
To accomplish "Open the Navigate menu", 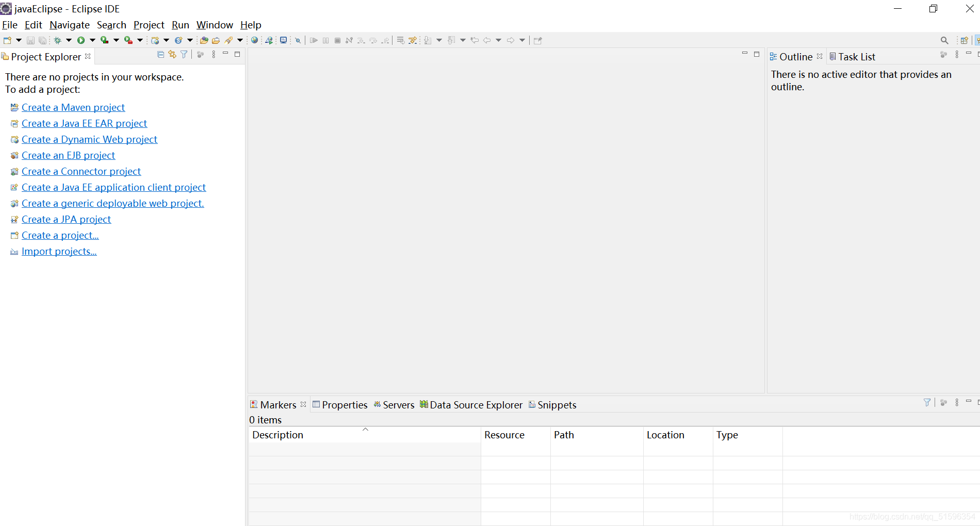I will (x=70, y=25).
